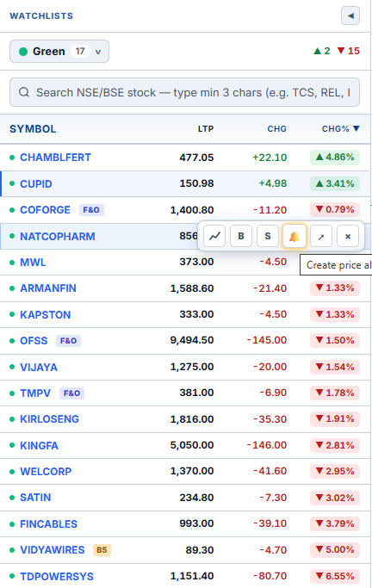Select NATCOPHARM symbol

[58, 236]
